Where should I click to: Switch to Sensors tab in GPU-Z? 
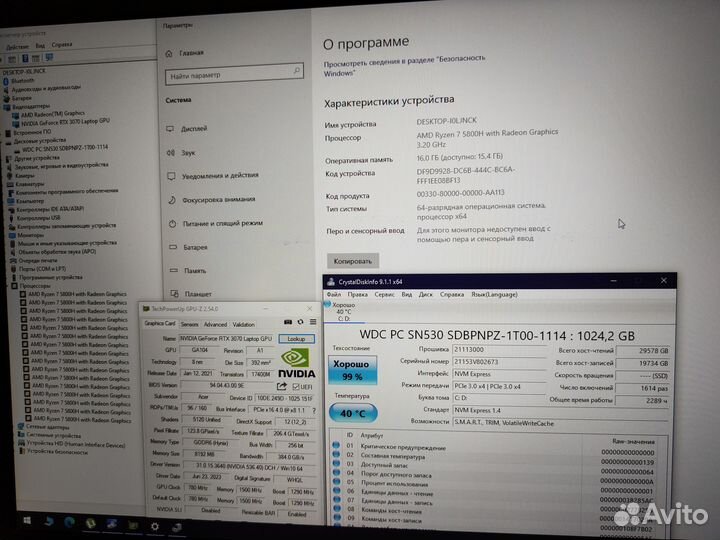[189, 324]
